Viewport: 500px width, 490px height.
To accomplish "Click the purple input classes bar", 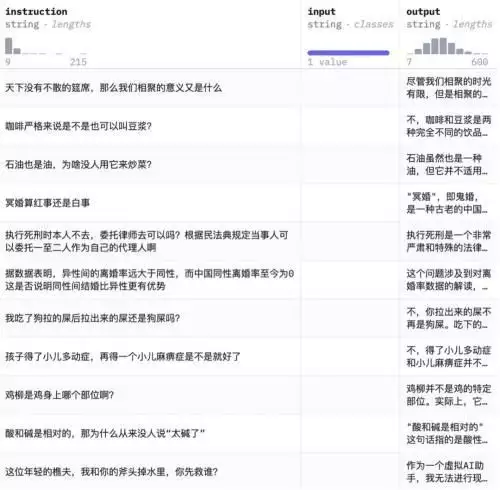I will [x=348, y=52].
